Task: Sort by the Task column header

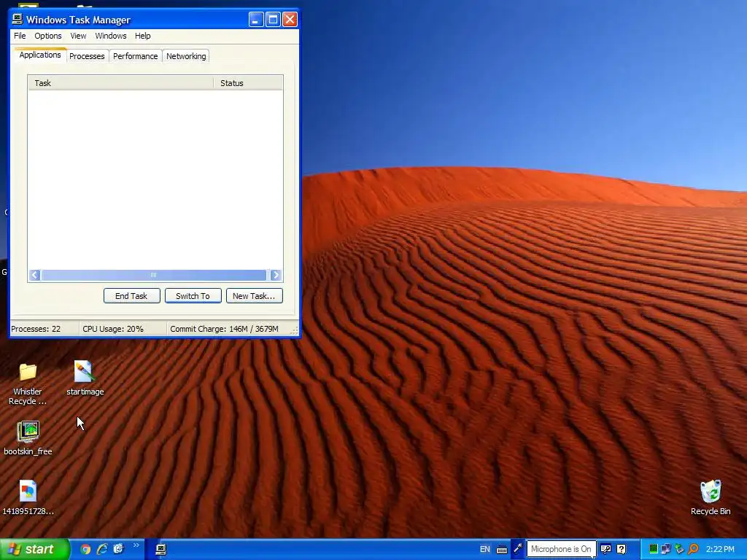Action: [120, 83]
